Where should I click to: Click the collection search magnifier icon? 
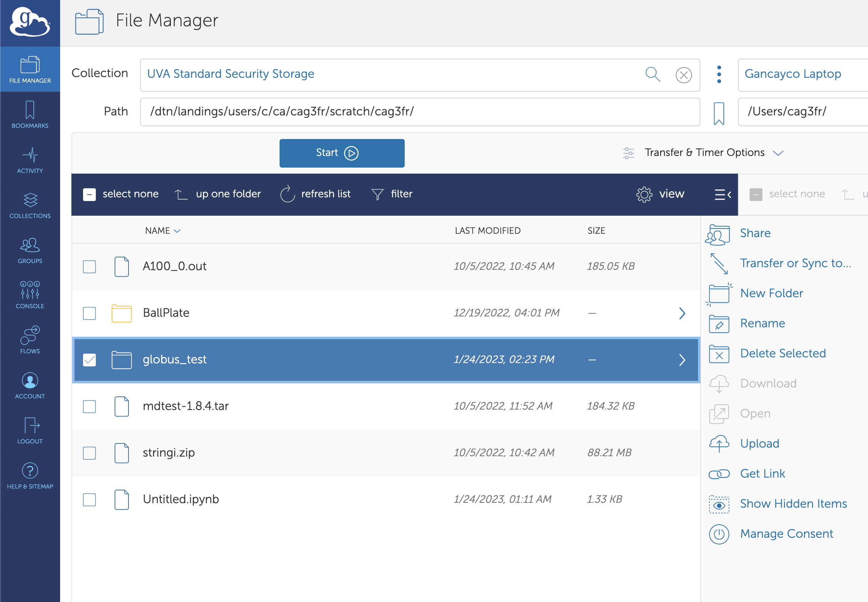pyautogui.click(x=653, y=74)
